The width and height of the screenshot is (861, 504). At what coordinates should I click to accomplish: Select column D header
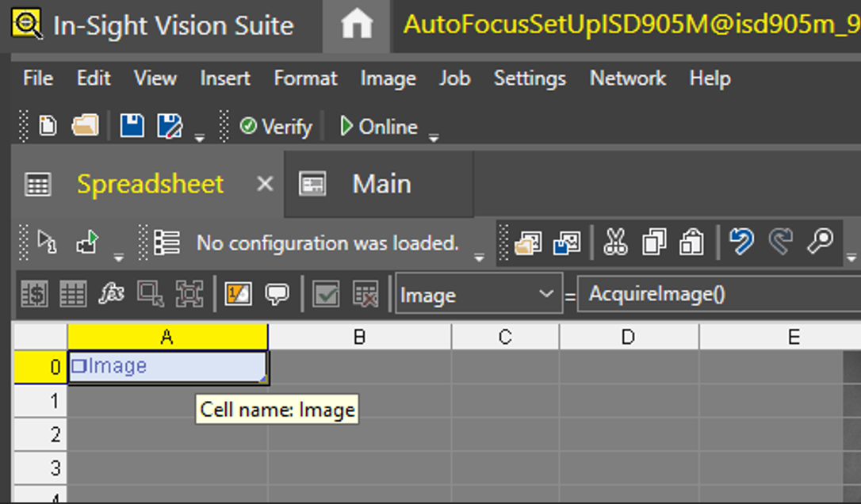click(x=629, y=337)
